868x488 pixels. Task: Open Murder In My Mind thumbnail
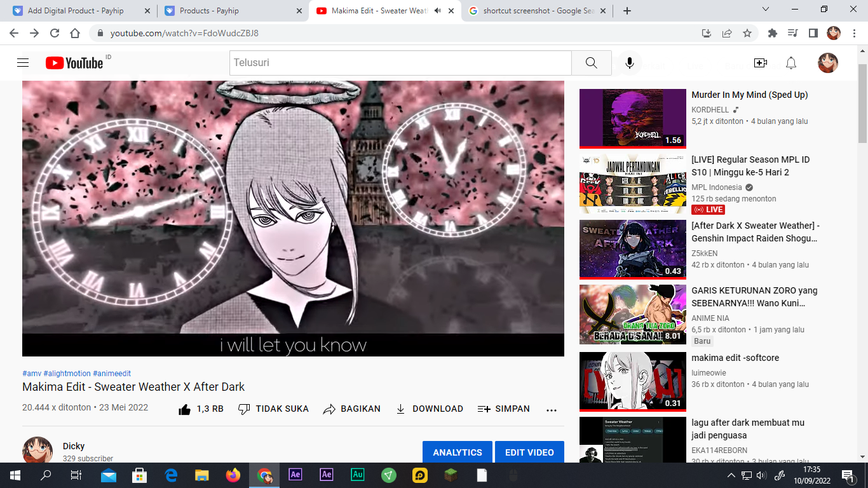click(633, 118)
